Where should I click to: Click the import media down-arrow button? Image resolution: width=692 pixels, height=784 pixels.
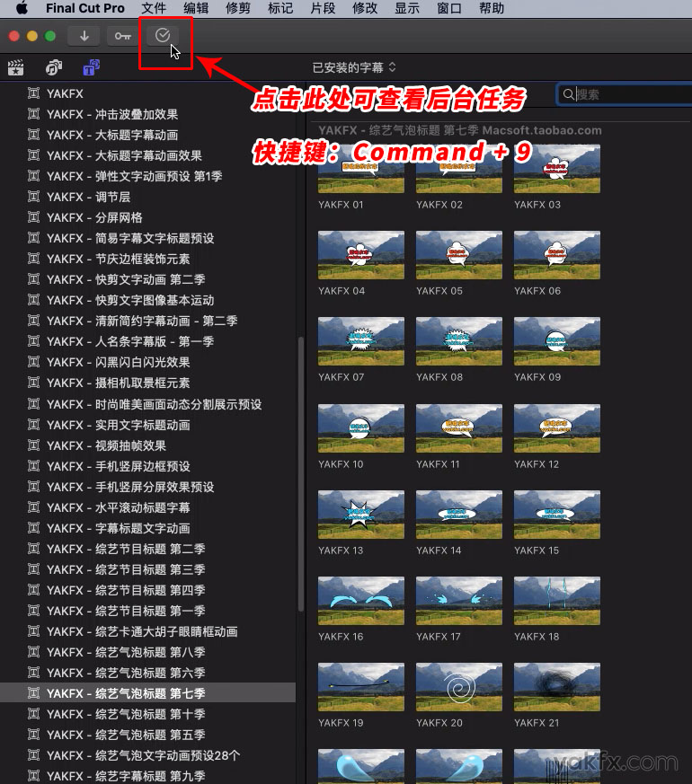point(84,36)
